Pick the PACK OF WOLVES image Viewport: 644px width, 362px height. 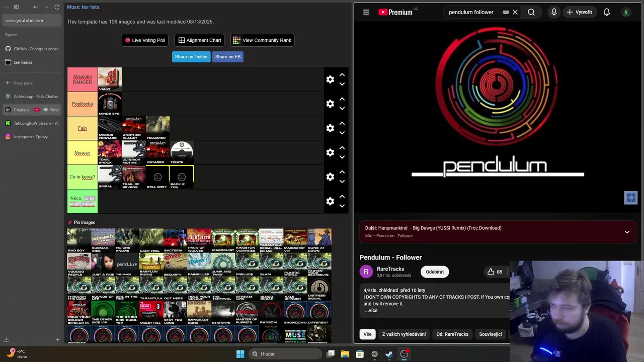199,240
